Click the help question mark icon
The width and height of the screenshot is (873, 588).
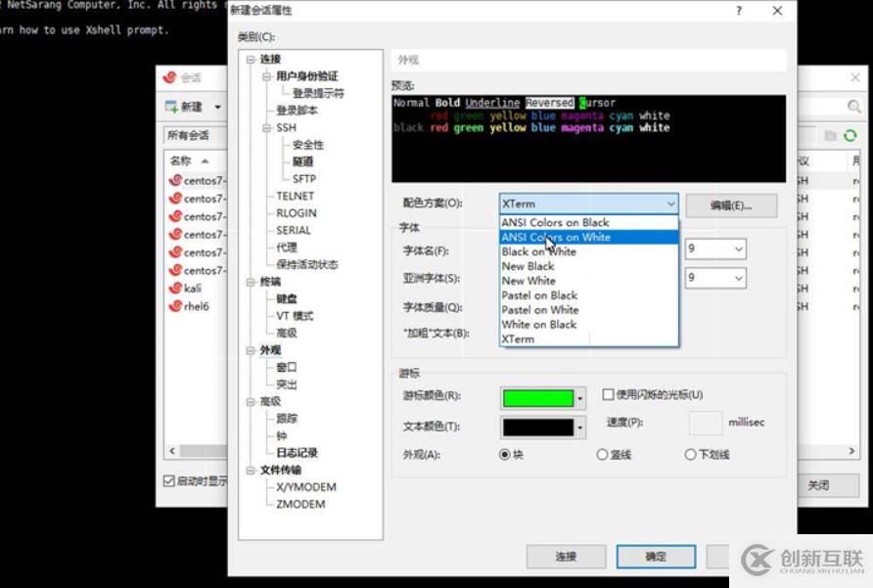(740, 11)
